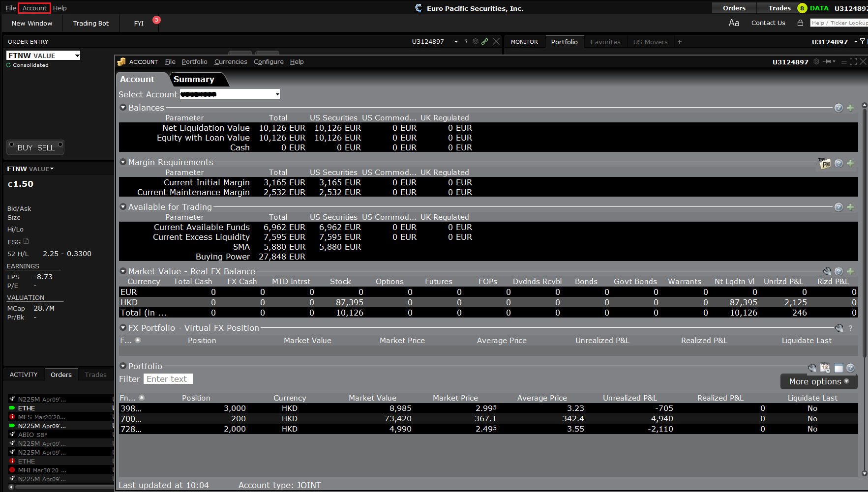Add a new Monitor tab with plus
Viewport: 868px width, 492px height.
point(680,42)
